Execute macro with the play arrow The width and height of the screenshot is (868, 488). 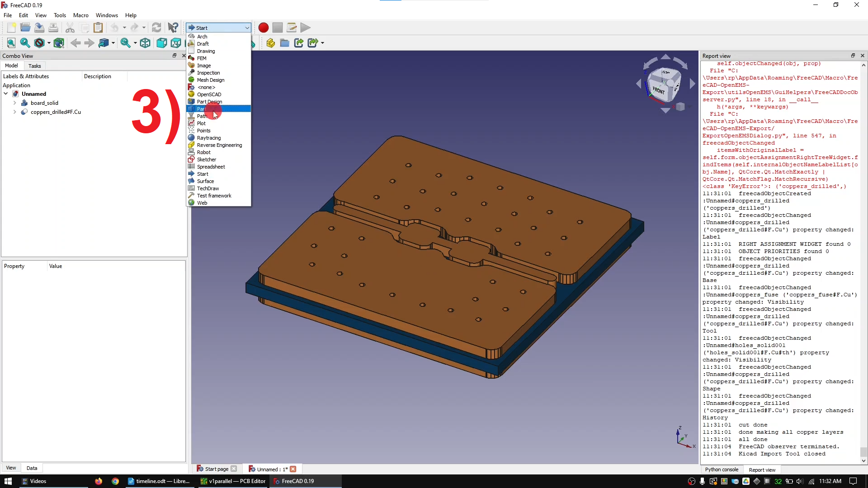click(x=306, y=28)
